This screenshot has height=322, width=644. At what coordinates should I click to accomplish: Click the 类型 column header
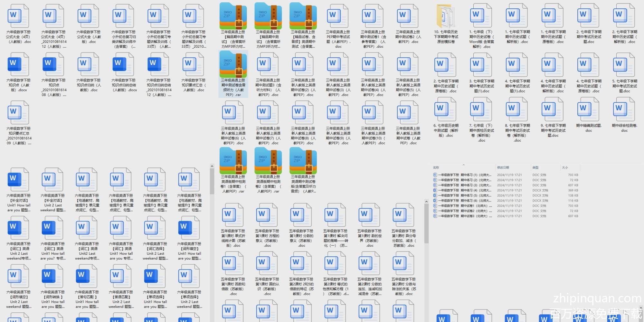[535, 167]
